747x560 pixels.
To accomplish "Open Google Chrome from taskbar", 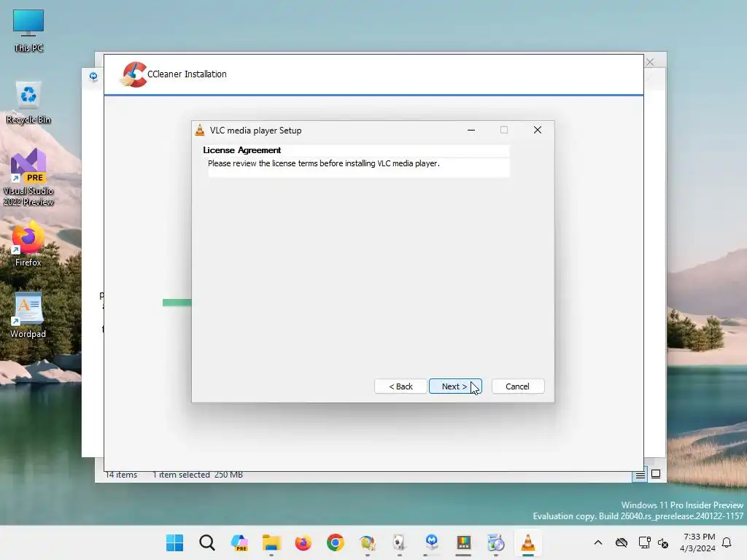I will 336,542.
